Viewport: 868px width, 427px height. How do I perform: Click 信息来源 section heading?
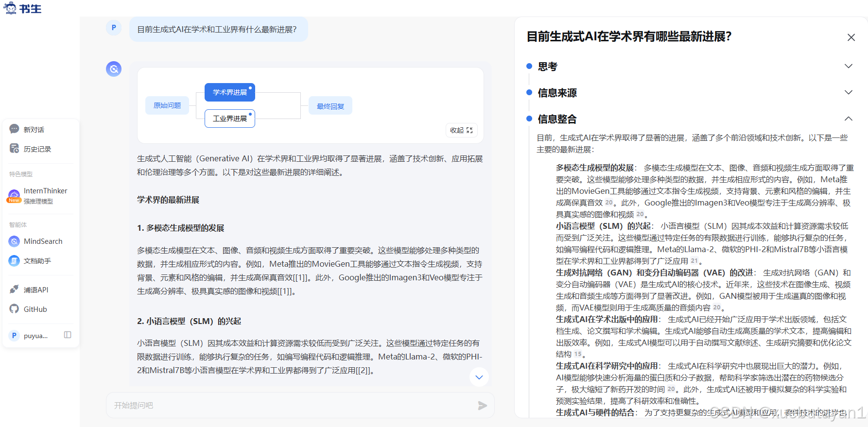557,93
